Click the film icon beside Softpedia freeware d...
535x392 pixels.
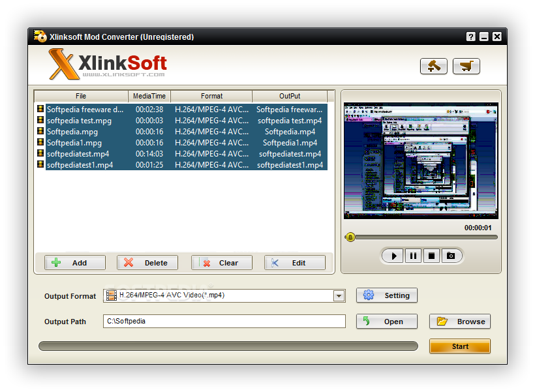[40, 109]
